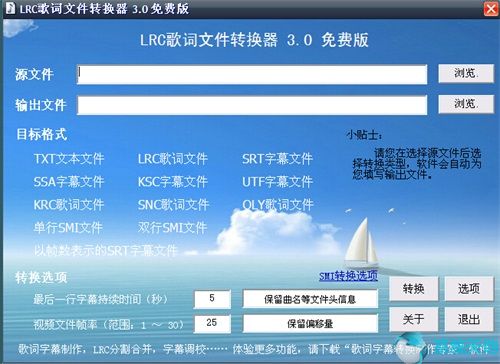Select TXT文本文件 target format
Image resolution: width=500 pixels, height=364 pixels.
pos(69,159)
